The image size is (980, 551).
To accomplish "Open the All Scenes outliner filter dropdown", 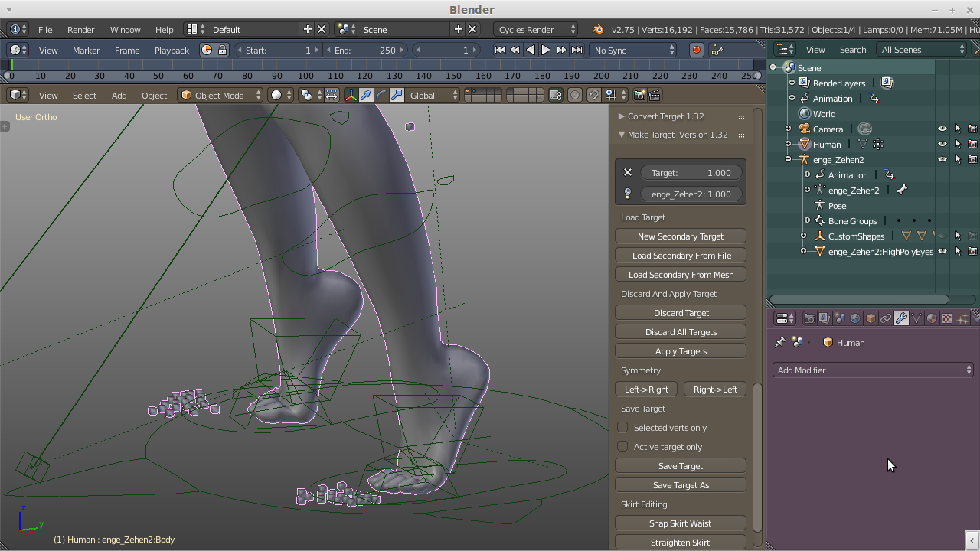I will 923,50.
